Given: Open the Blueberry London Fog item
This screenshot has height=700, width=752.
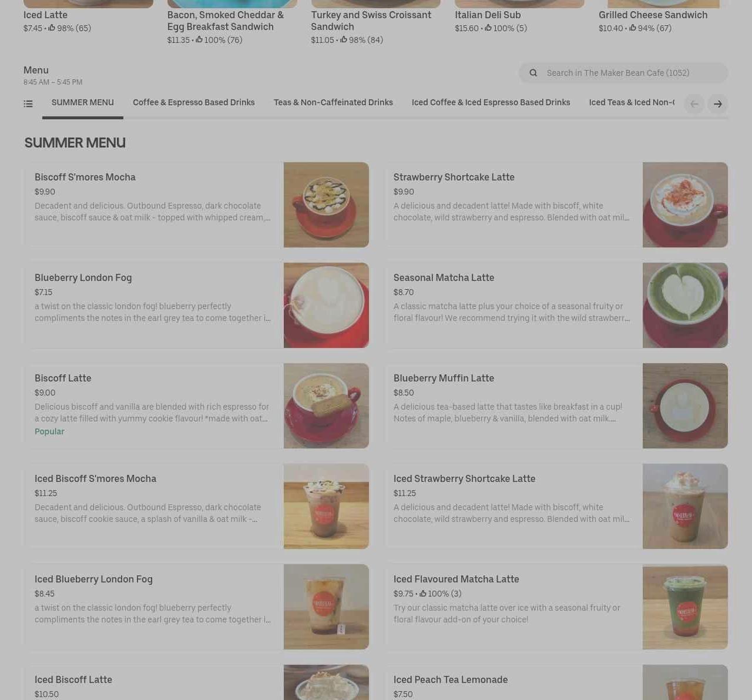Looking at the screenshot, I should 196,305.
